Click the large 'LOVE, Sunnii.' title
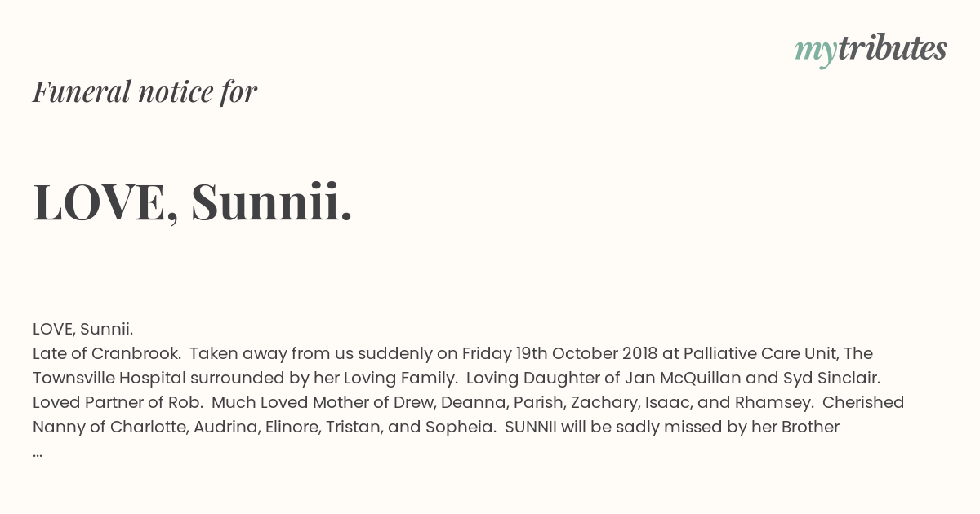Screen dimensions: 980x514 click(x=193, y=202)
